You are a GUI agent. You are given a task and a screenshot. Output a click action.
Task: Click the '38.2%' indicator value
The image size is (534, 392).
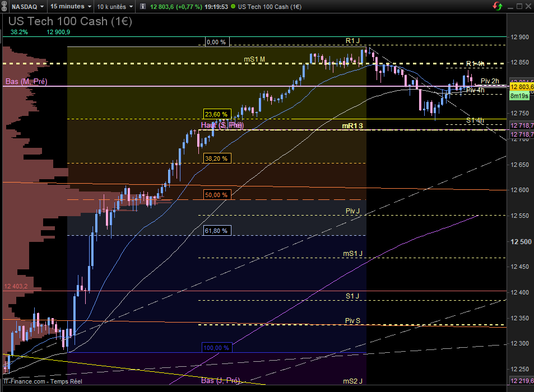[x=19, y=32]
